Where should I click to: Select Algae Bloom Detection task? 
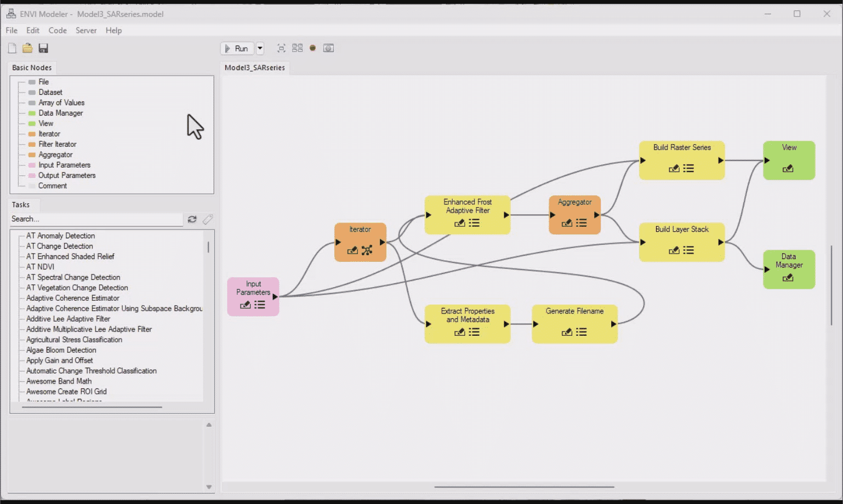click(61, 350)
